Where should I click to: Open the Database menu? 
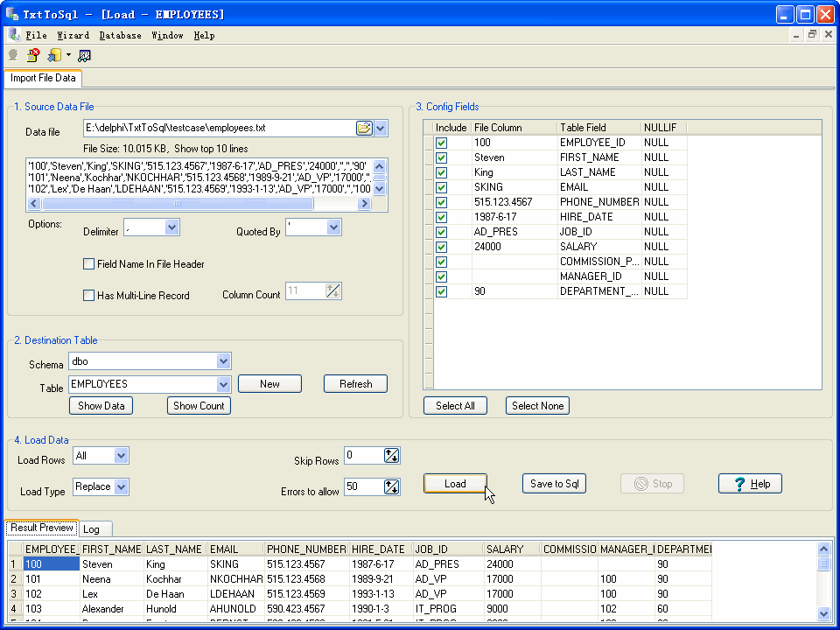pos(120,35)
